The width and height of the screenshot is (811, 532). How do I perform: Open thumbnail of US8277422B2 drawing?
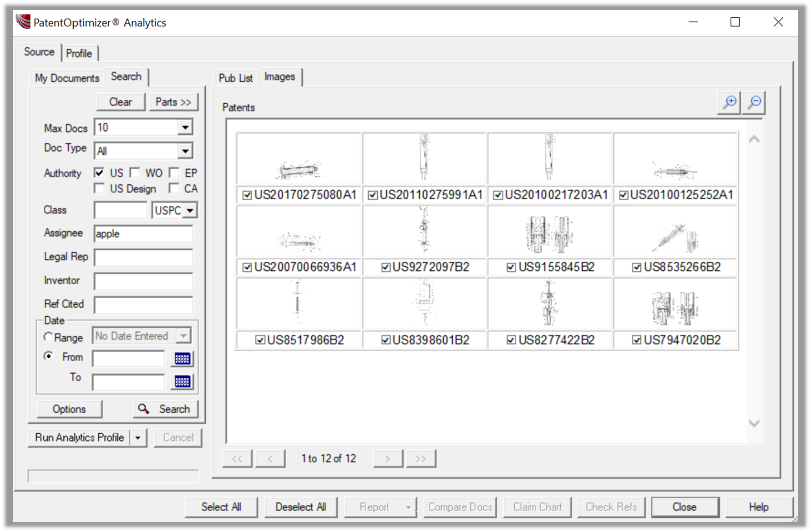click(550, 304)
